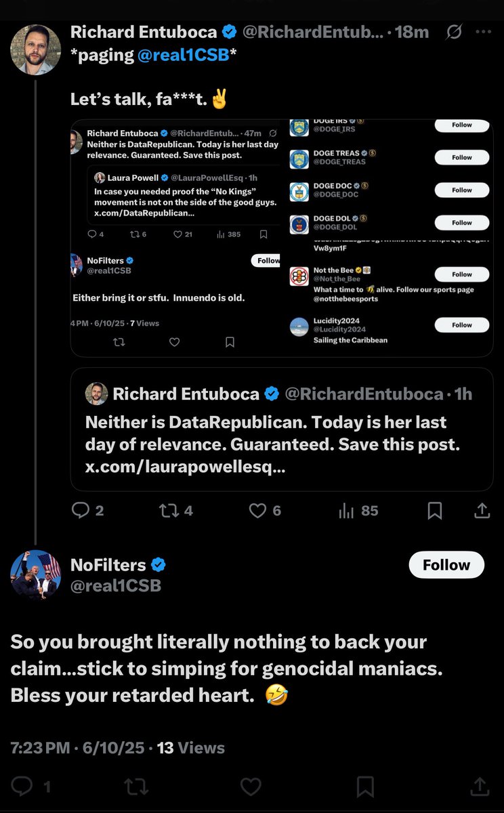
Task: Follow the NoFilters account
Action: coord(446,565)
